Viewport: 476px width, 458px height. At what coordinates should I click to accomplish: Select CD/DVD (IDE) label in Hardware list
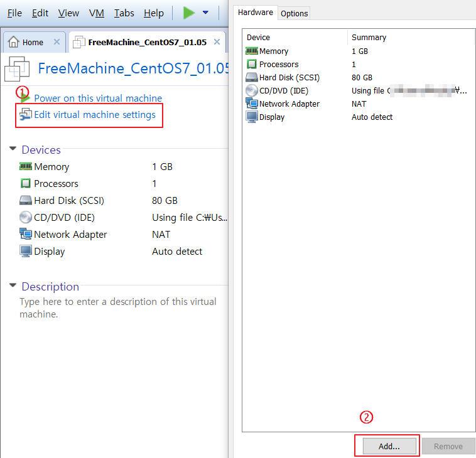point(284,91)
